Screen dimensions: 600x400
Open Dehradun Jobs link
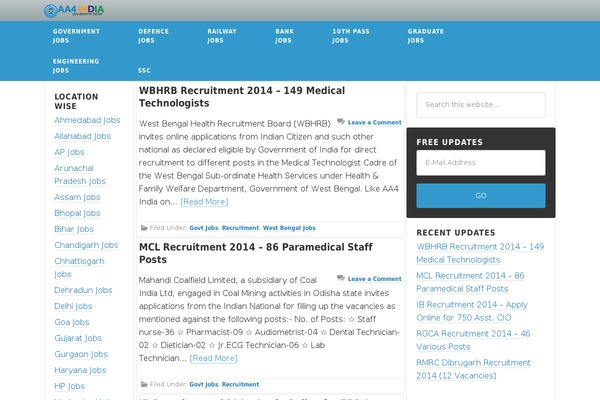coord(83,290)
